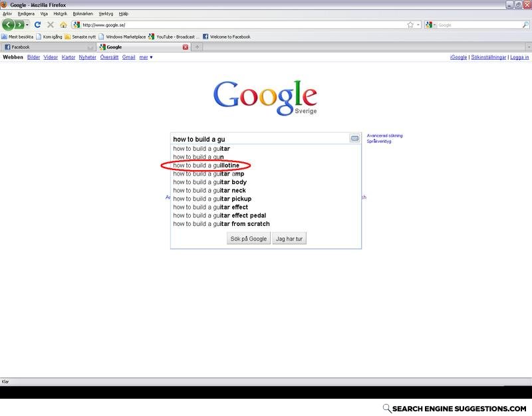Expand the mer dropdown link
This screenshot has width=532, height=416.
click(x=146, y=57)
